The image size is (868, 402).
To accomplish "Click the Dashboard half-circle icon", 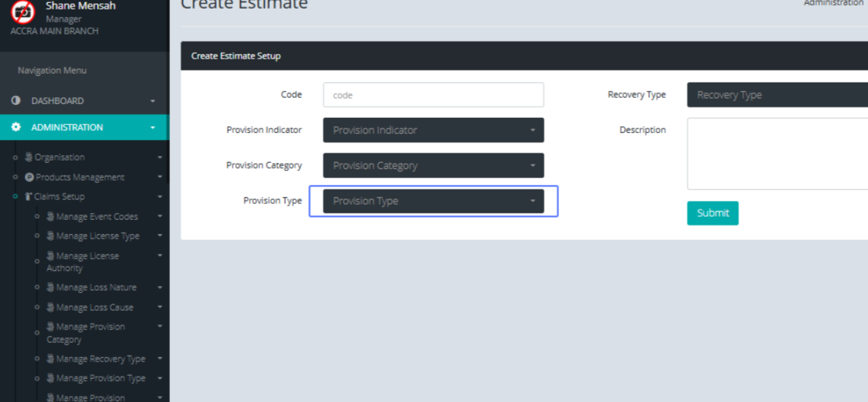I will (16, 101).
